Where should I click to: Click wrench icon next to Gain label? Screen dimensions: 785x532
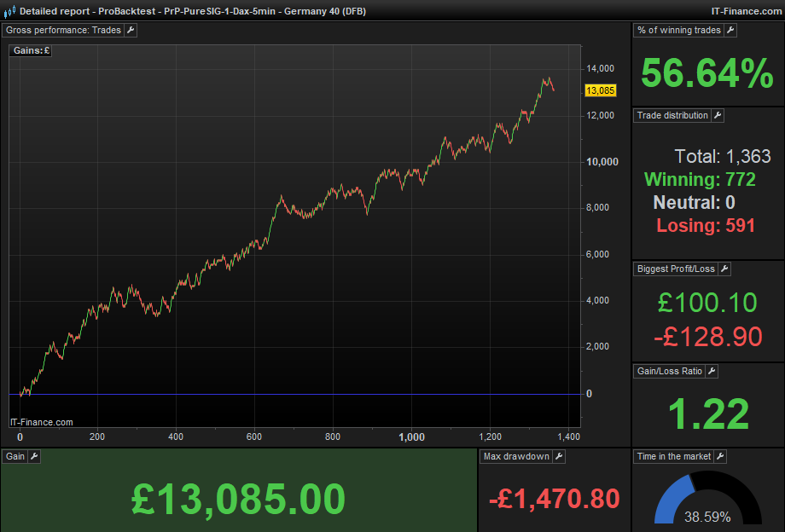(34, 456)
